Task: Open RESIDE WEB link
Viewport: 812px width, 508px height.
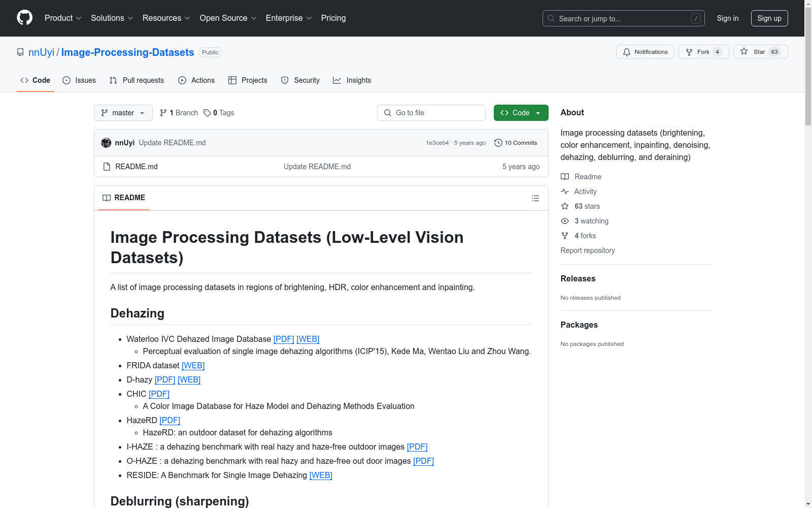Action: 321,475
